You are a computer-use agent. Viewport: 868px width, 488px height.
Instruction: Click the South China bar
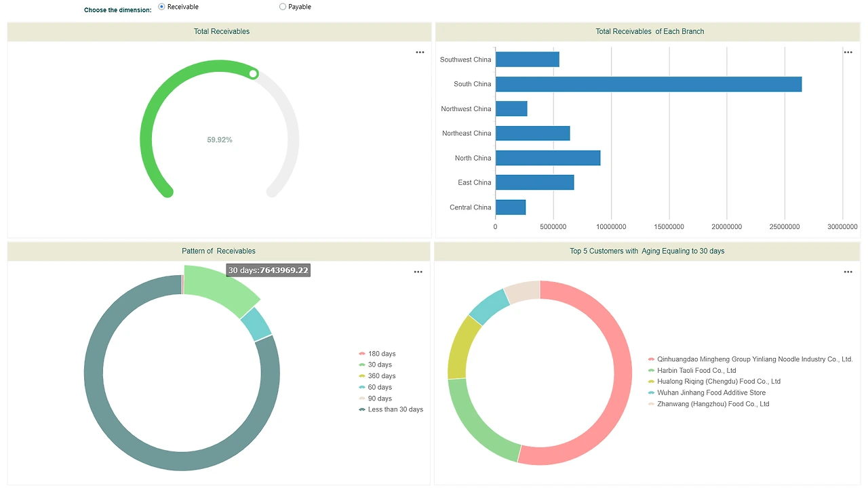pos(648,84)
